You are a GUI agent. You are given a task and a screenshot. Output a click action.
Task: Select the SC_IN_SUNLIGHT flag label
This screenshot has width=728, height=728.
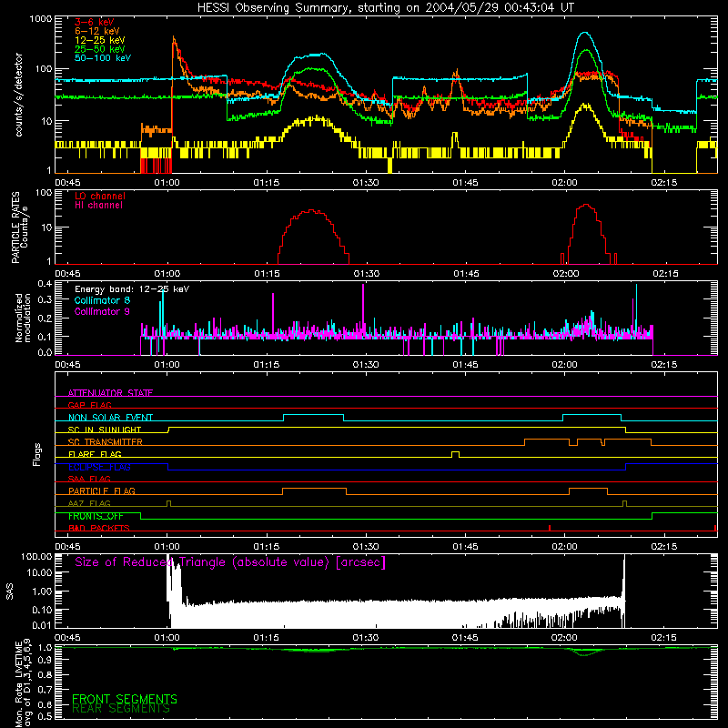(104, 430)
